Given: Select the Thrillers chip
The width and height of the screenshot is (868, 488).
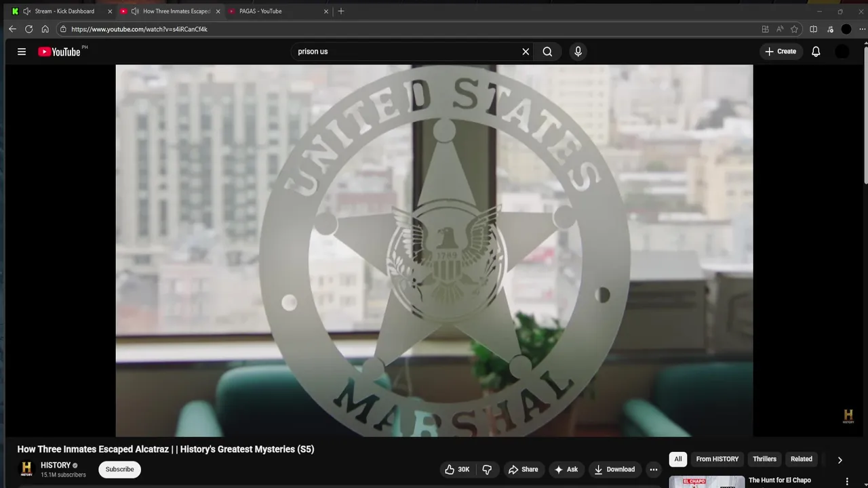Looking at the screenshot, I should 764,459.
